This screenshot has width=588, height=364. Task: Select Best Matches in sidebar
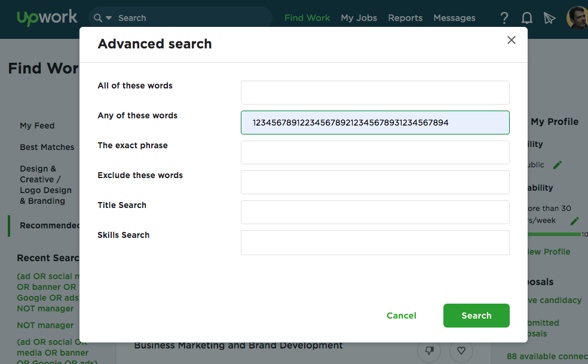pyautogui.click(x=47, y=147)
